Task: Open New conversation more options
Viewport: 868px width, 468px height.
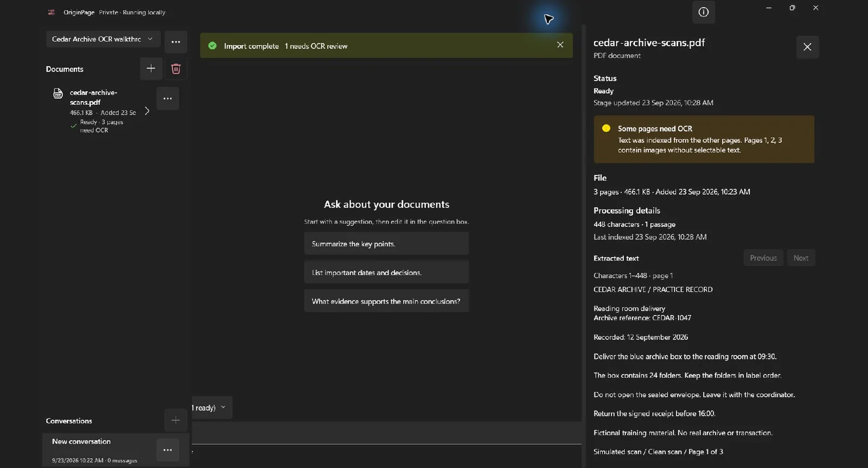Action: 168,450
